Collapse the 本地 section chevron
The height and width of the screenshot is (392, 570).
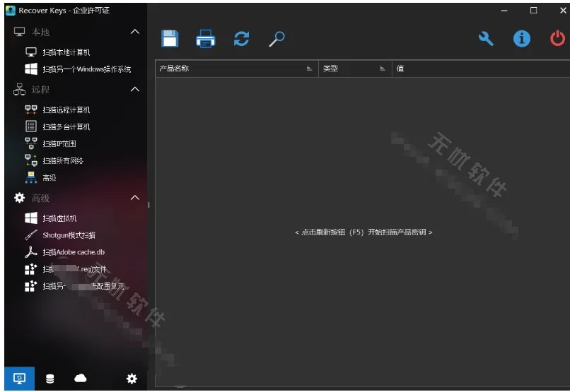tap(135, 32)
